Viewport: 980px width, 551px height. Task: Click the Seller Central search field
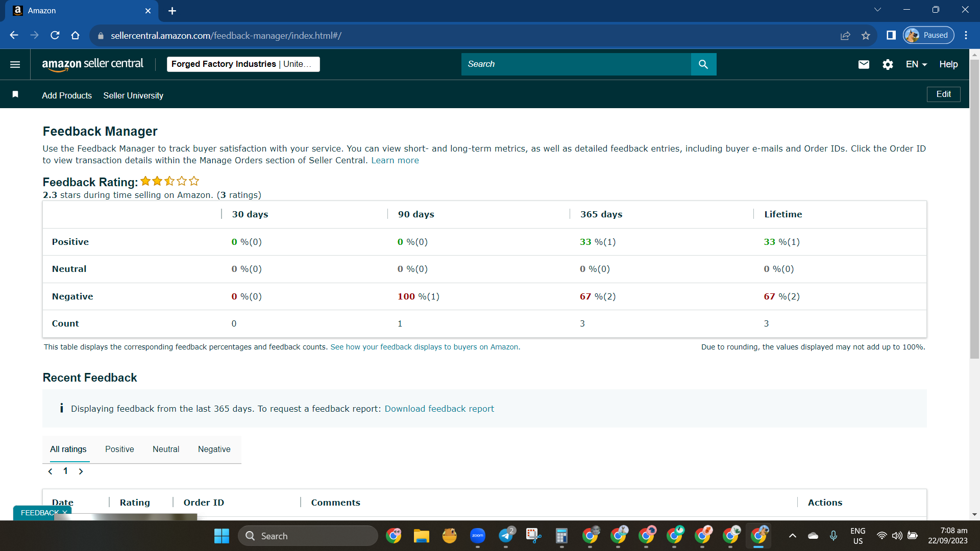[576, 64]
